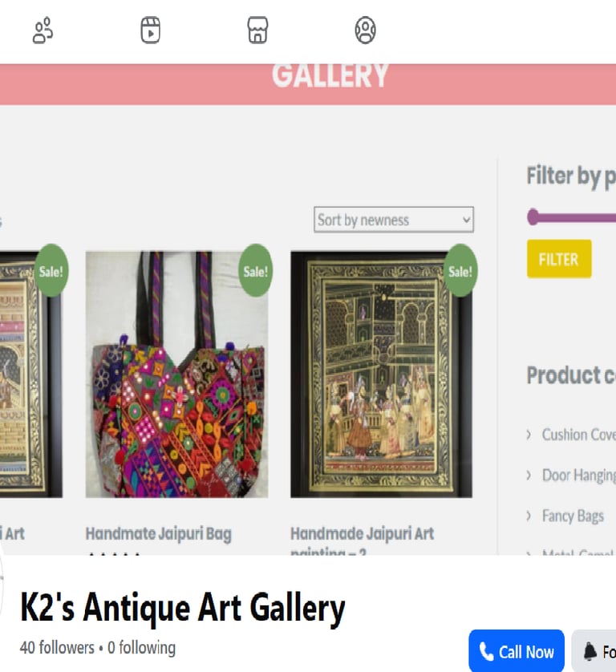Click the colorful Jaipuri bag thumbnail
Screen dimensions: 616x672
click(176, 374)
